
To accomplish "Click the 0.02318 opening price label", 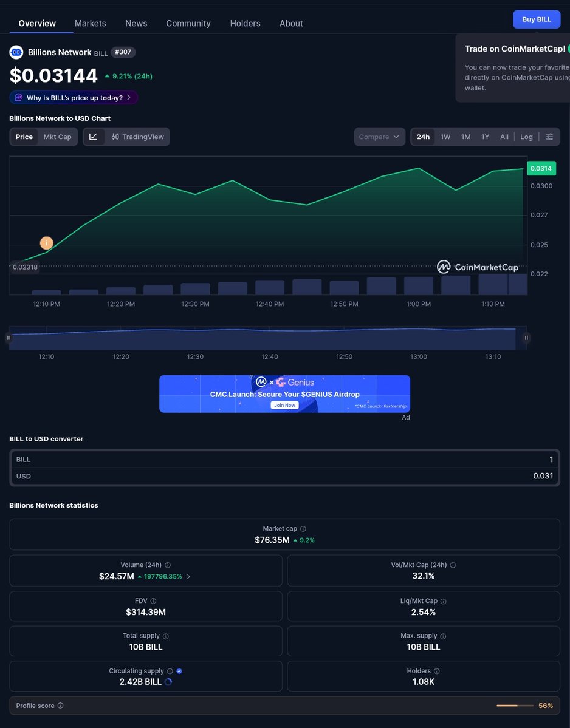I will 25,267.
